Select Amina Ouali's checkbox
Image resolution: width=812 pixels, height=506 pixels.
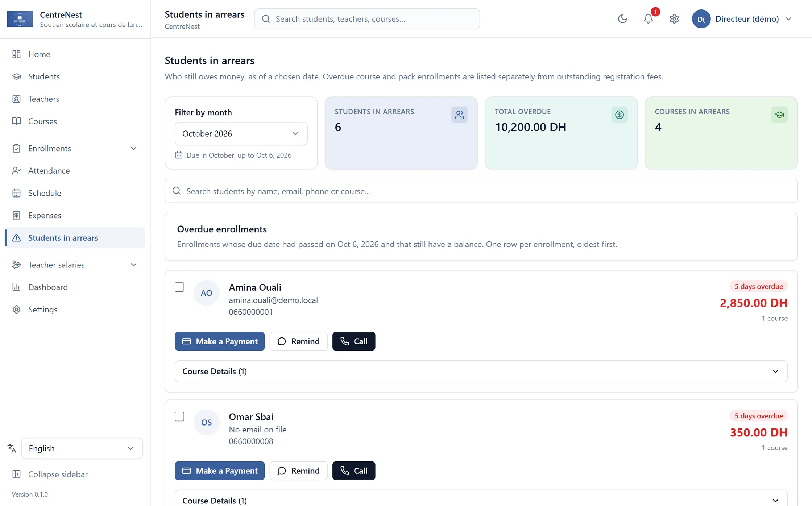pos(179,287)
